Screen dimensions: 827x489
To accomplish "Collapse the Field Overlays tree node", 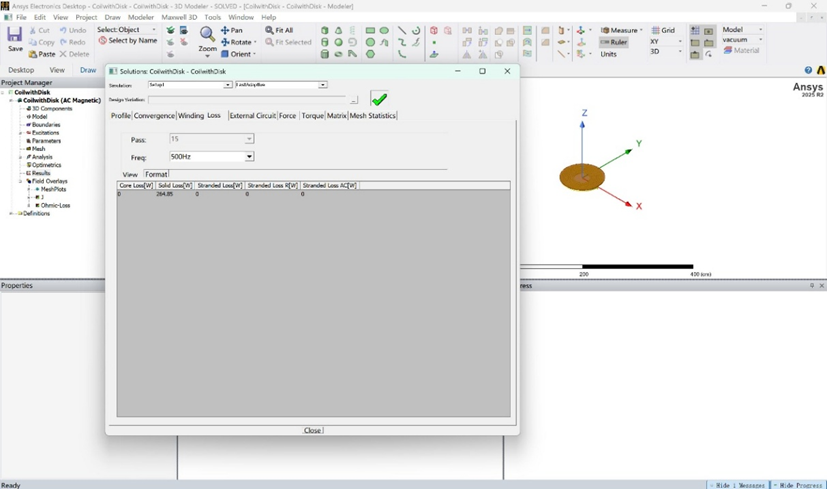I will (21, 181).
